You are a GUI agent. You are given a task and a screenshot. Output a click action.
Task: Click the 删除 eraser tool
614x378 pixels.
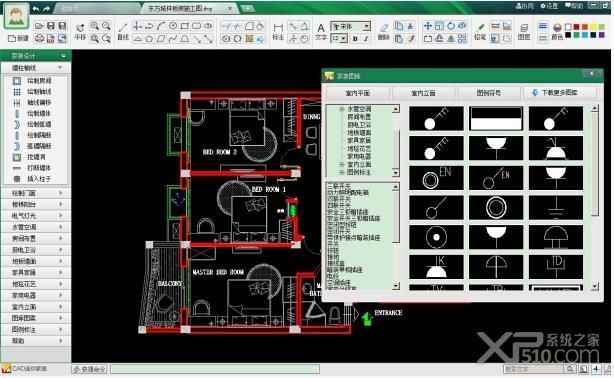(x=384, y=31)
